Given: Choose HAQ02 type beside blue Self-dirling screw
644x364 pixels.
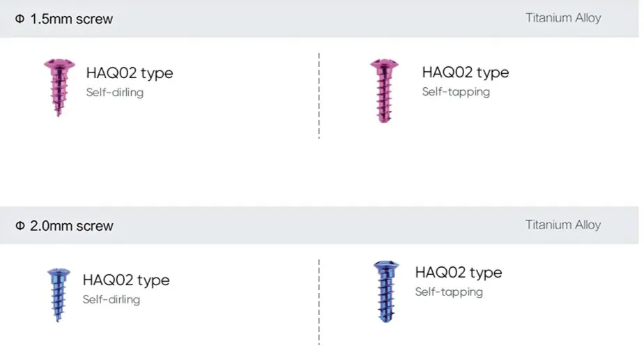Looking at the screenshot, I should [x=126, y=280].
